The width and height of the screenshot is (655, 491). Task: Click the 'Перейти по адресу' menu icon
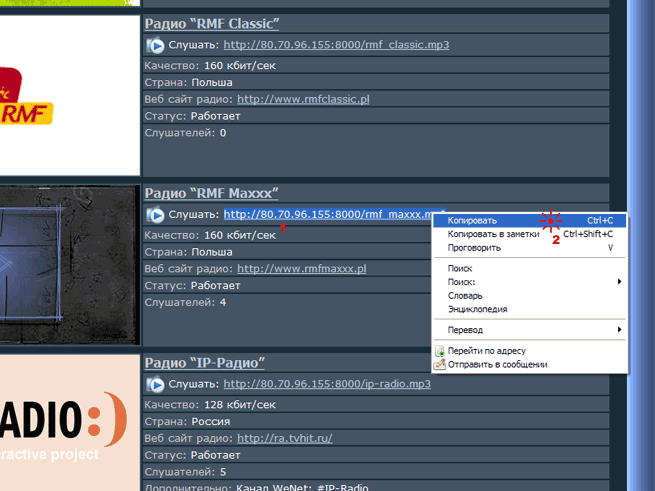(x=439, y=351)
